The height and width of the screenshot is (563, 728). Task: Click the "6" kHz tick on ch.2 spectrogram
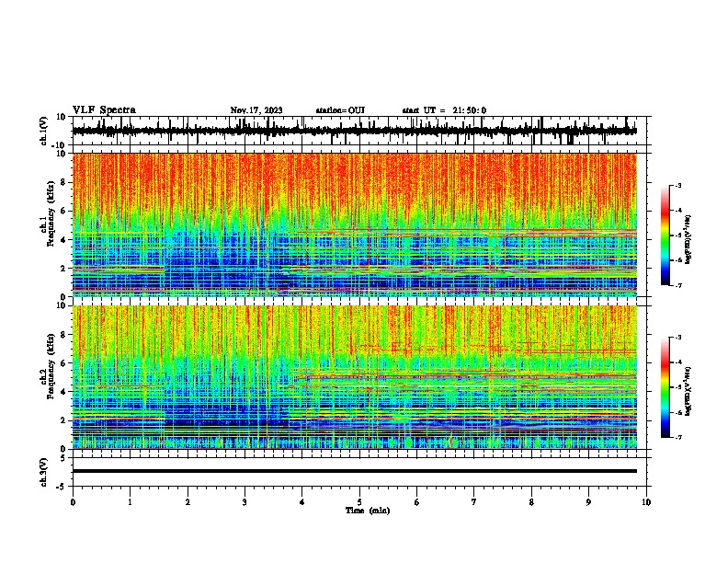(63, 363)
